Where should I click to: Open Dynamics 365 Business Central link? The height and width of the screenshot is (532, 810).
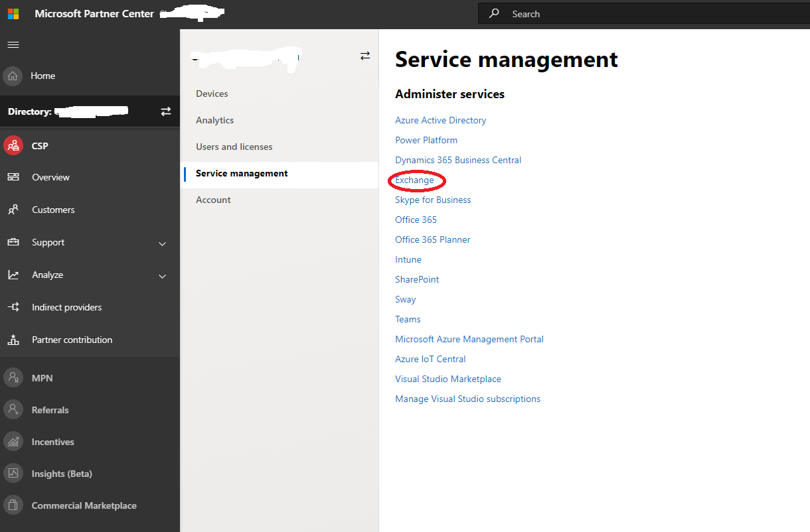coord(458,160)
